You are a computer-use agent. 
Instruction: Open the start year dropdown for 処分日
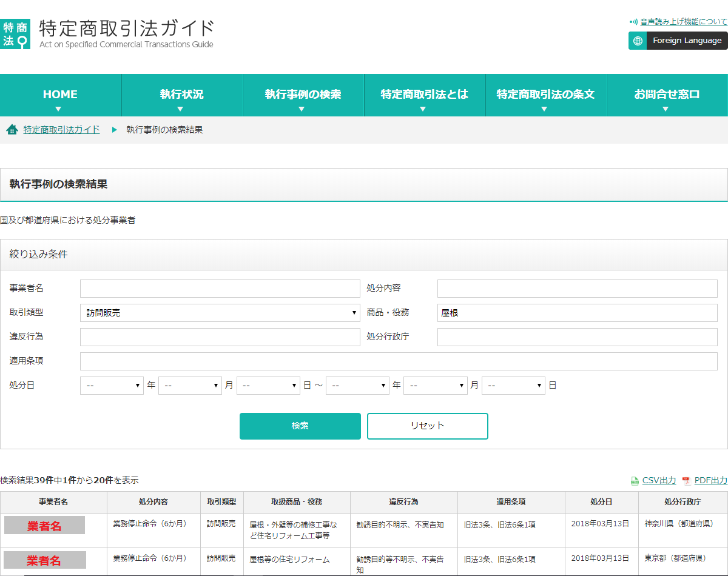112,386
